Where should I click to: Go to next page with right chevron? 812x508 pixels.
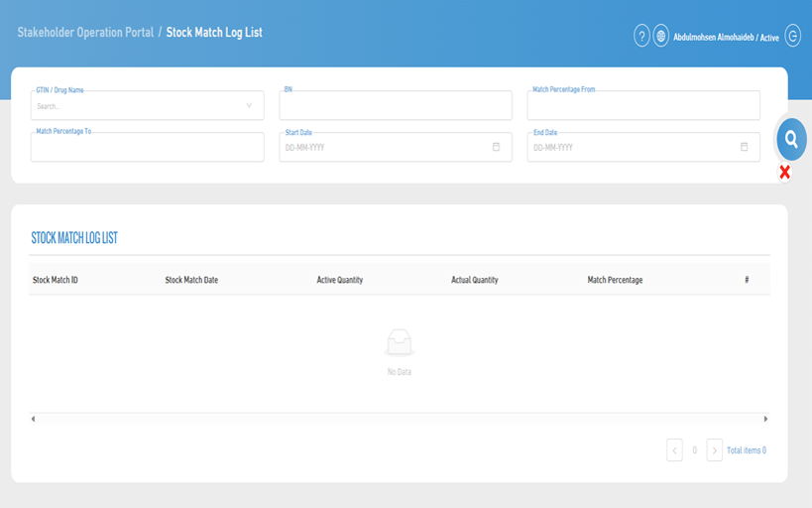pyautogui.click(x=714, y=450)
